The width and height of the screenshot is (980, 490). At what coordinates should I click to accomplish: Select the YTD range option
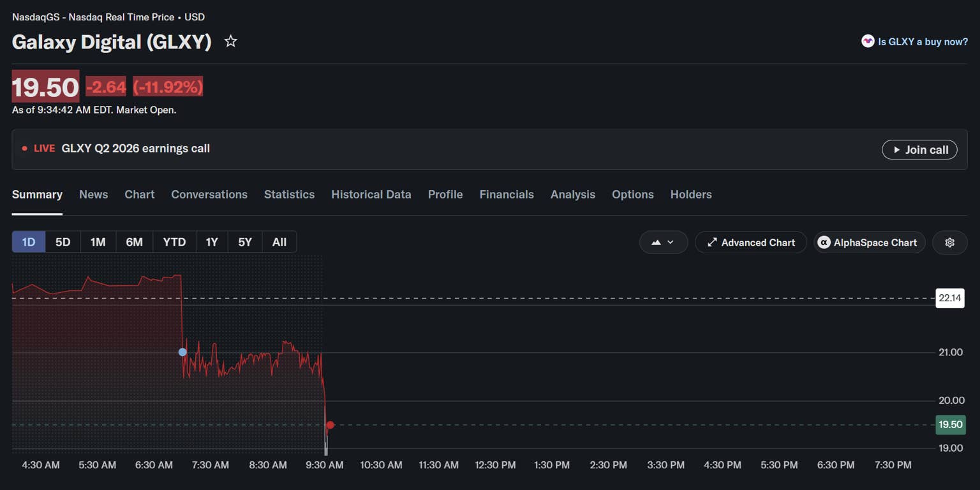click(x=174, y=242)
